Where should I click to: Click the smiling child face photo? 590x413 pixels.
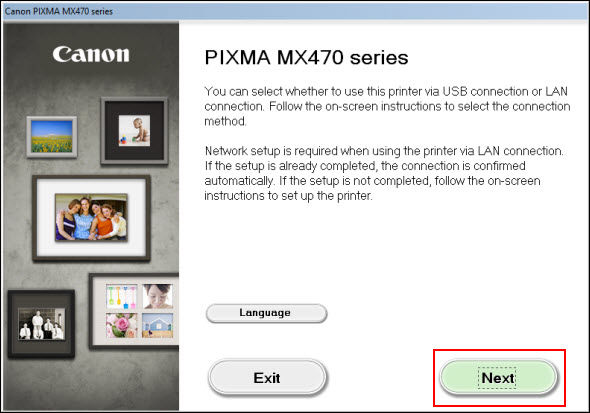pos(158,297)
